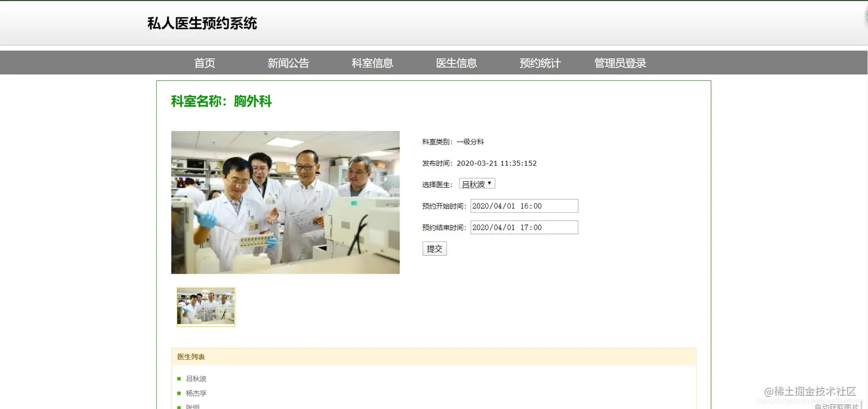Navigate to 医生信息 section
868x409 pixels.
(456, 63)
